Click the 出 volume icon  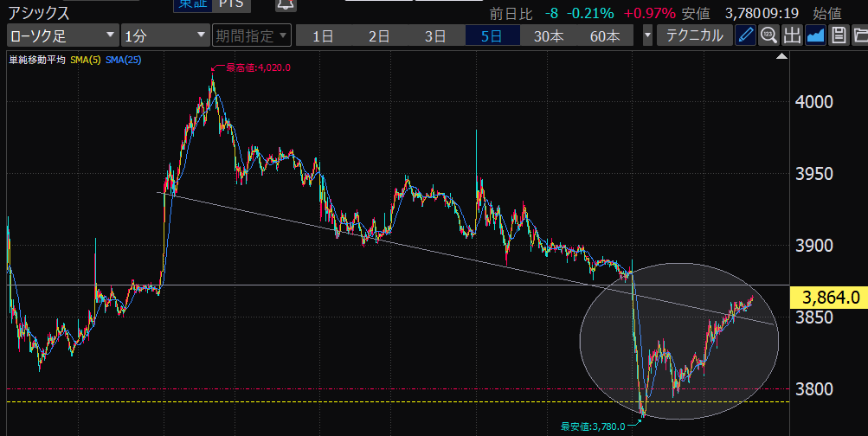792,35
